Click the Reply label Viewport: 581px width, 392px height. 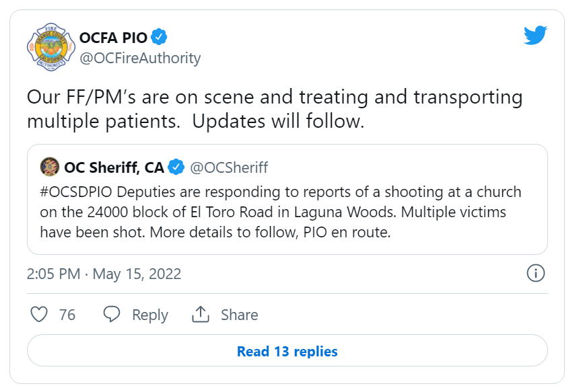pos(150,315)
